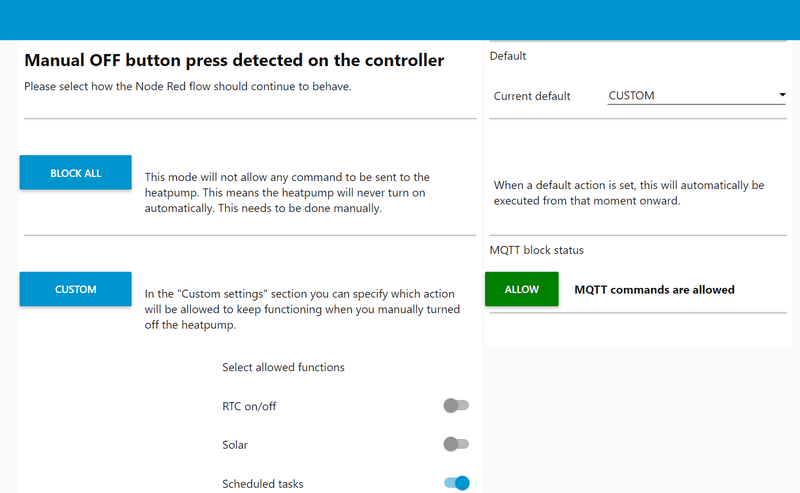This screenshot has width=800, height=493.
Task: Click the default action explanation text
Action: pyautogui.click(x=629, y=193)
